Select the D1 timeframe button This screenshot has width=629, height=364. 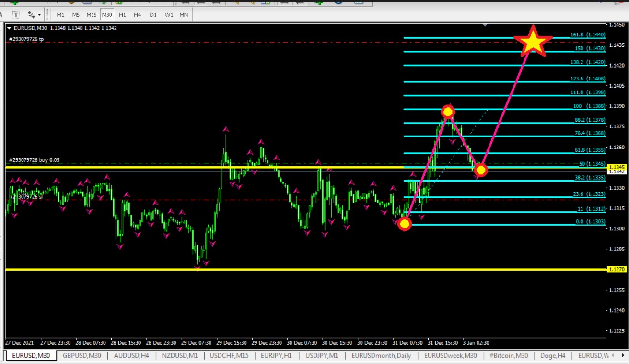(153, 15)
